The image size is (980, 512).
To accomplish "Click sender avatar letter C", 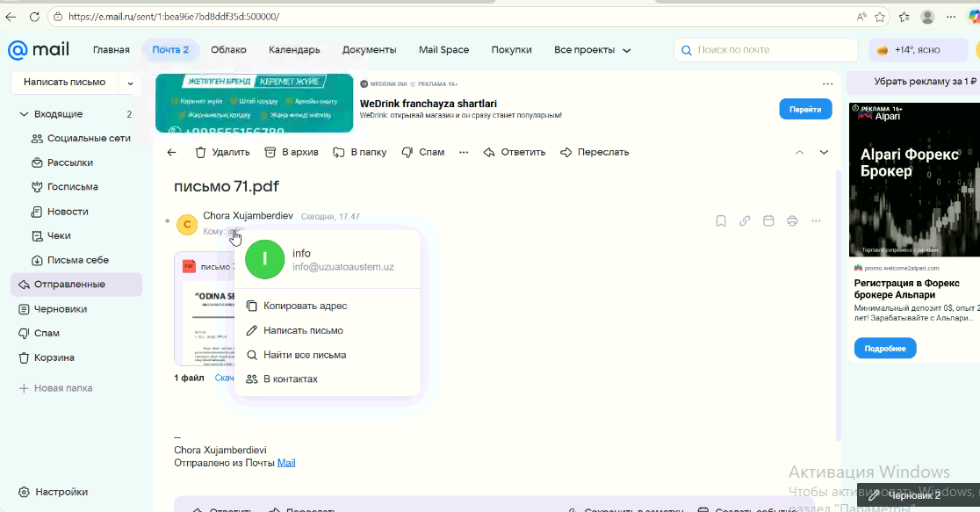I will pyautogui.click(x=187, y=224).
